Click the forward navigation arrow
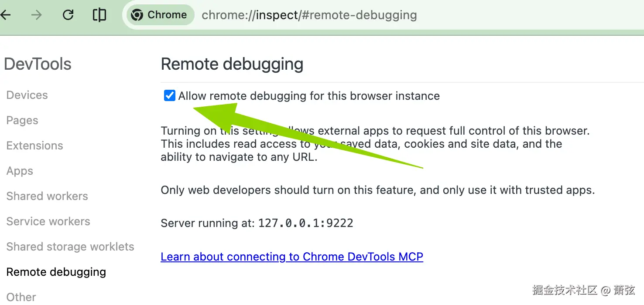Viewport: 644px width, 305px height. coord(37,15)
